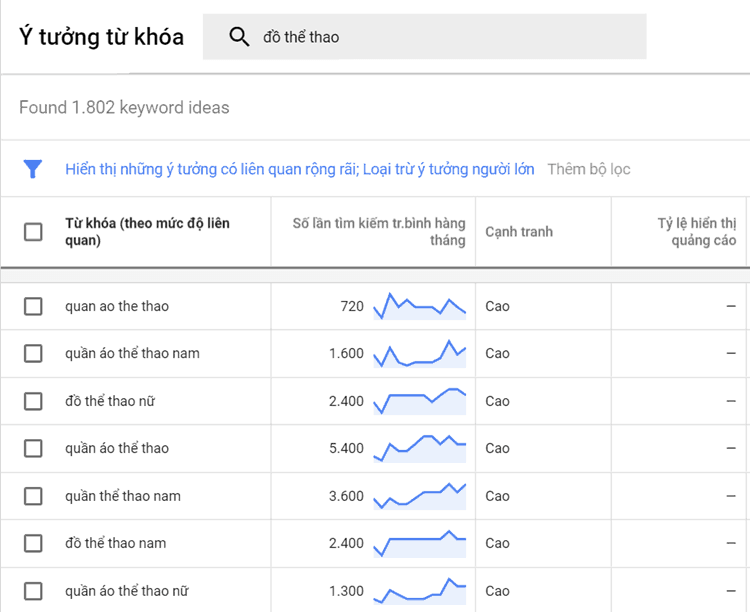Open trend chart for quần áo thể thao nam

tap(419, 354)
